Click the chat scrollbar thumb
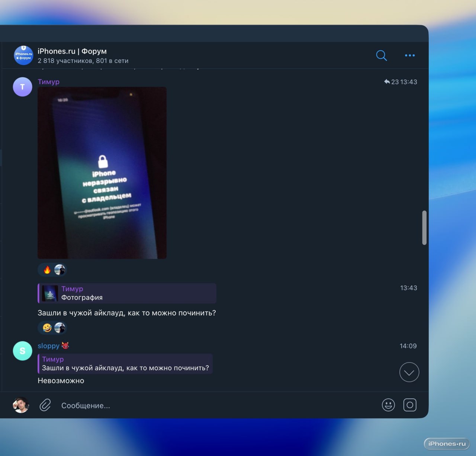Viewport: 476px width, 456px height. [424, 228]
